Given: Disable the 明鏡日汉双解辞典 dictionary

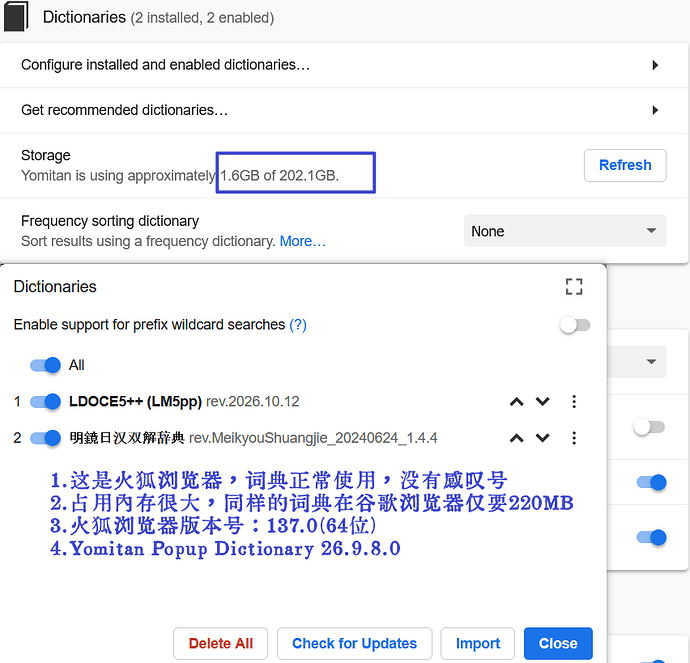Looking at the screenshot, I should click(x=45, y=438).
